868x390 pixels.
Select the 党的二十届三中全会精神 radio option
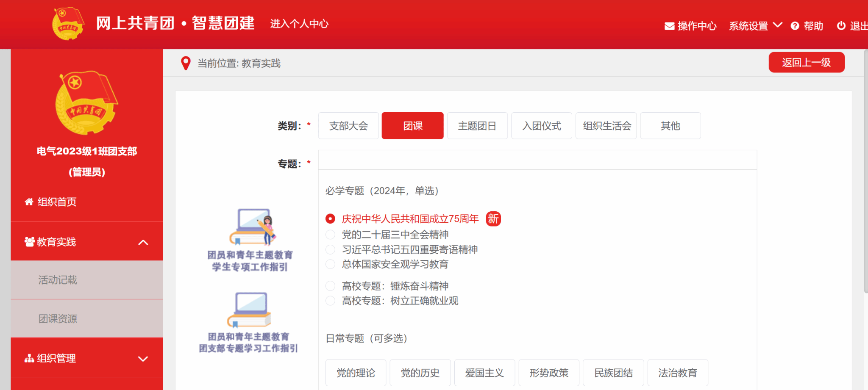(330, 235)
